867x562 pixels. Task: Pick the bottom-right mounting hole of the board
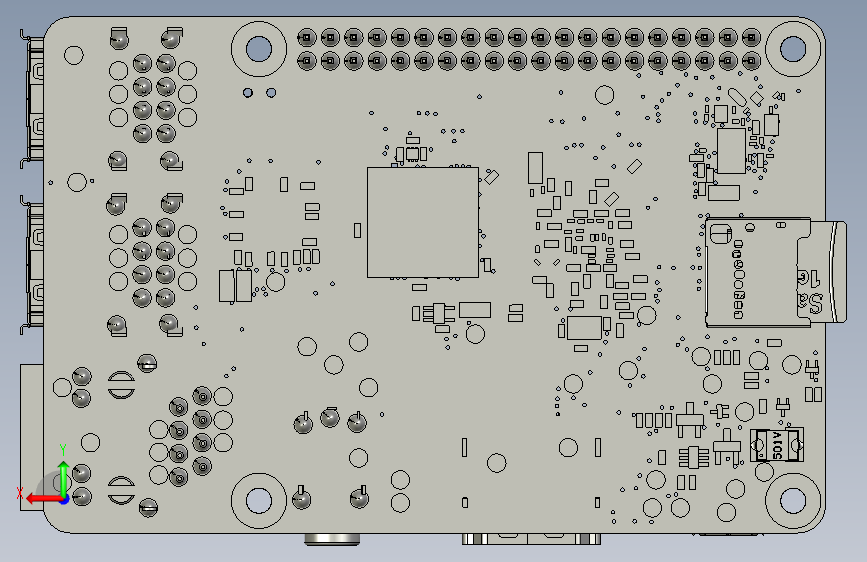[x=793, y=501]
